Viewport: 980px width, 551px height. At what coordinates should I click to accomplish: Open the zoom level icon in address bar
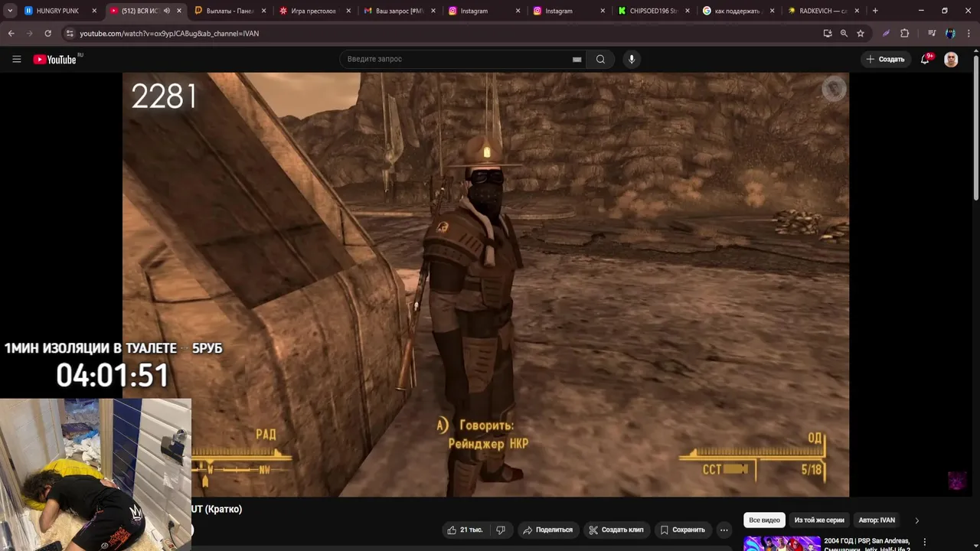(x=844, y=34)
